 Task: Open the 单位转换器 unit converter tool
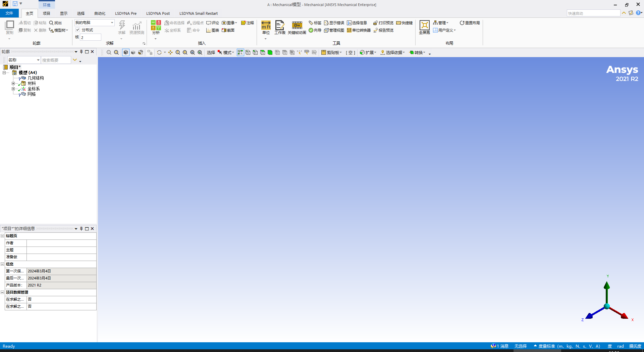[358, 30]
